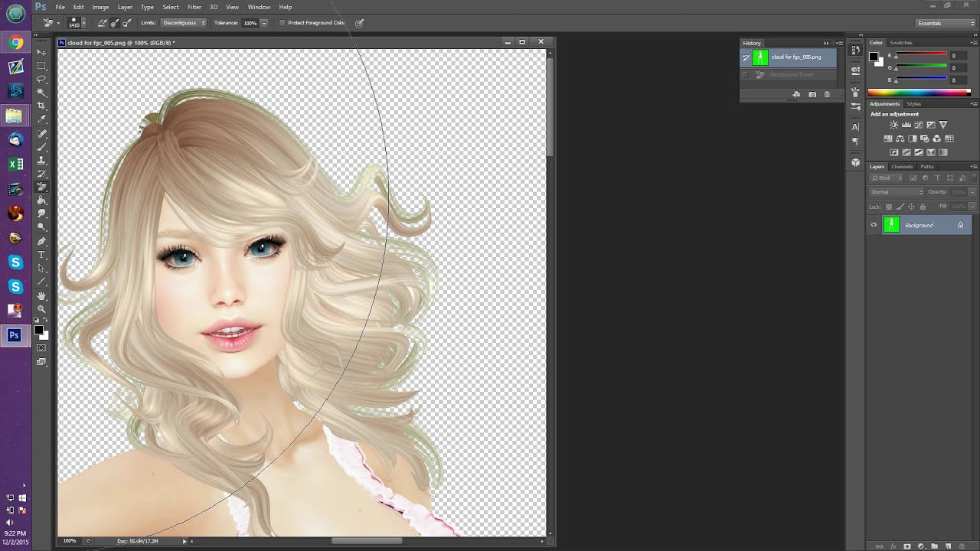Choose Sampling Background Swatch option
The image size is (980, 551).
(x=126, y=23)
